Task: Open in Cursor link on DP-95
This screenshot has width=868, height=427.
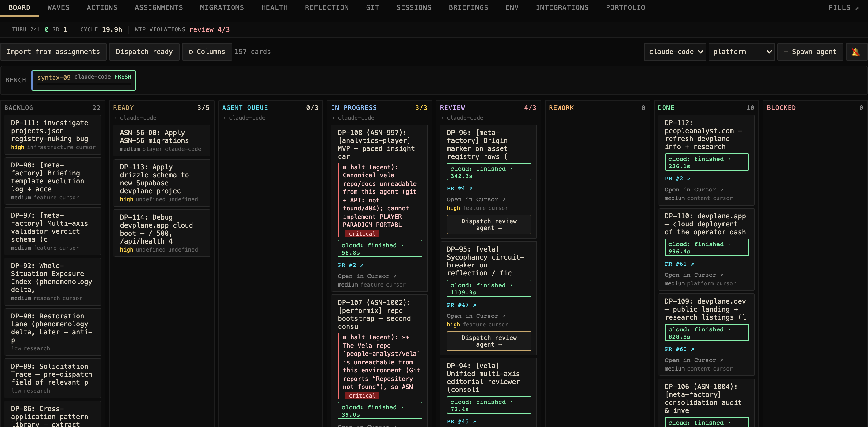Action: pos(476,316)
